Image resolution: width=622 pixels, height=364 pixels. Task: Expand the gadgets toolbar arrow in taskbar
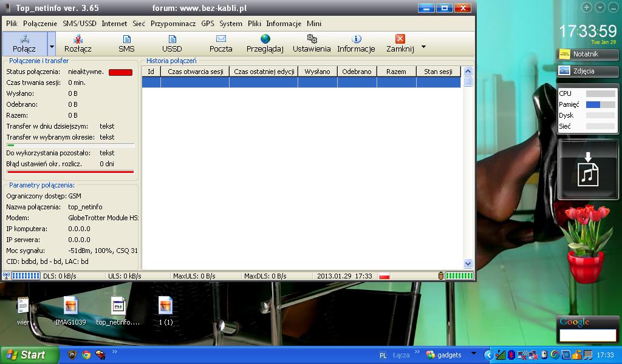coord(474,355)
